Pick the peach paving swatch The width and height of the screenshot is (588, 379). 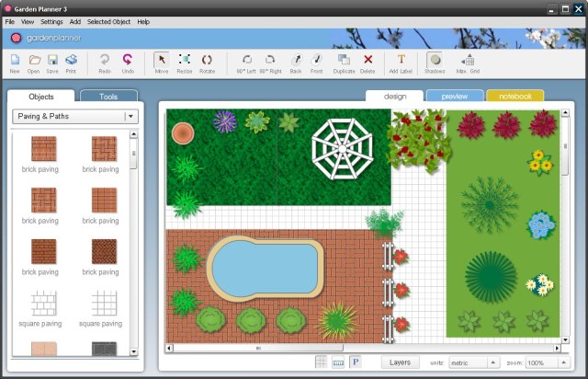(x=44, y=349)
